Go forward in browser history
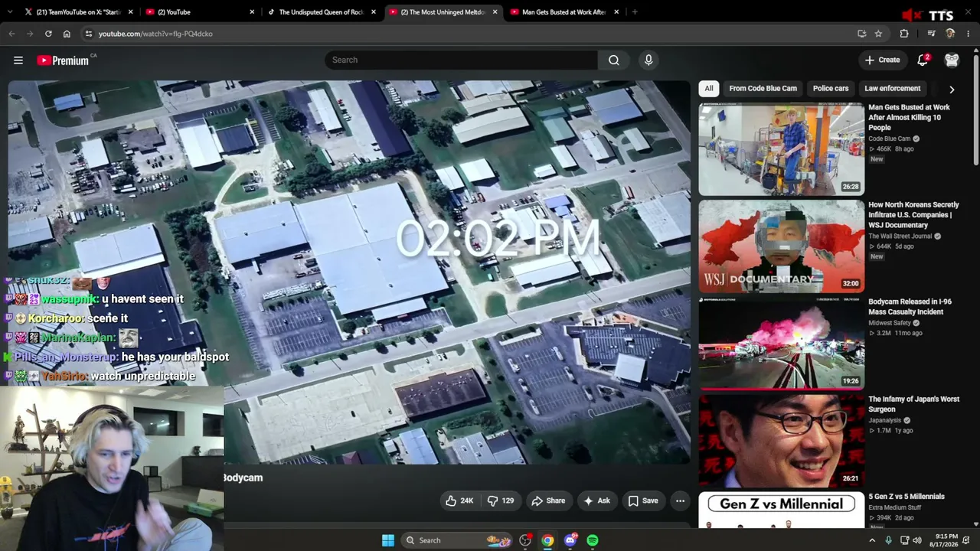This screenshot has height=551, width=980. pyautogui.click(x=30, y=34)
